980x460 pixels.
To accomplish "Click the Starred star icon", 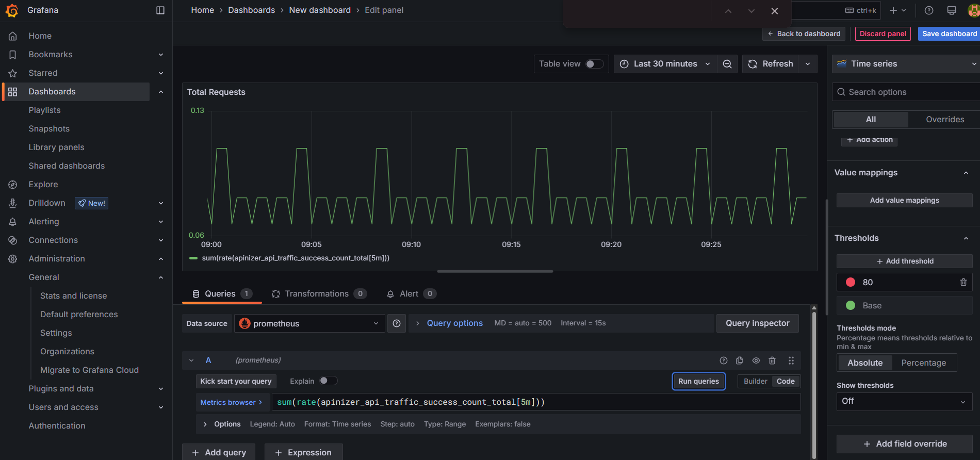I will (13, 73).
